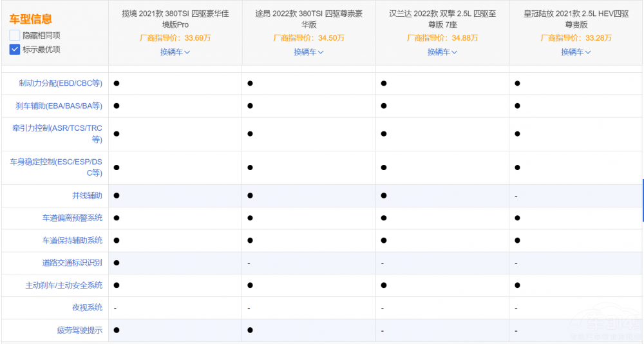Click the 夜视系统 row label
The image size is (644, 344).
[87, 308]
